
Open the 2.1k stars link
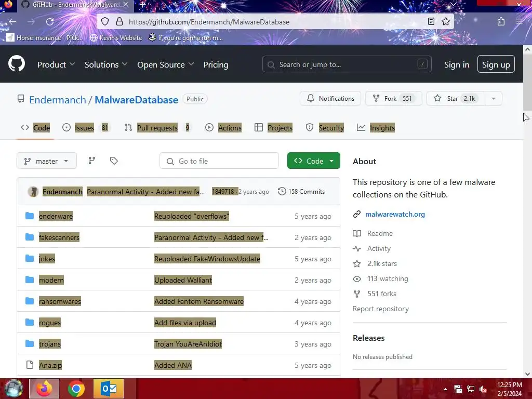coord(382,263)
